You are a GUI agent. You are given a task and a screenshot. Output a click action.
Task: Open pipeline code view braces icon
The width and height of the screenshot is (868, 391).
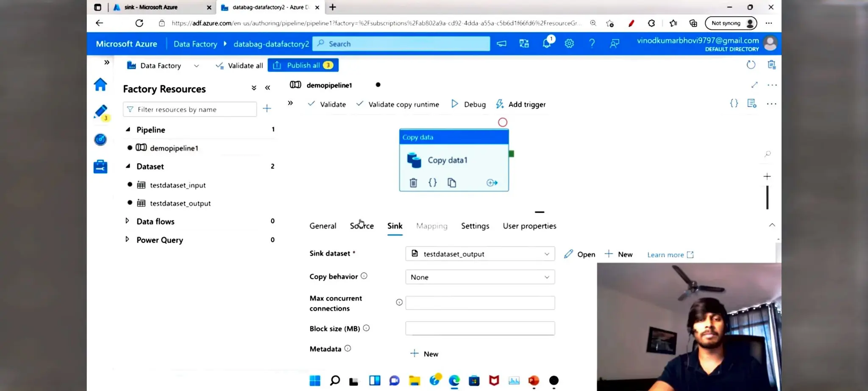click(x=734, y=103)
